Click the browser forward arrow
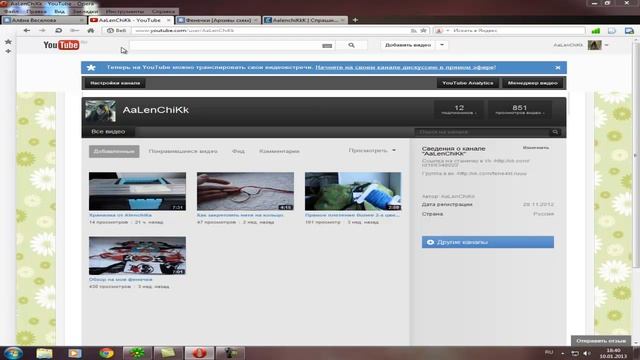The width and height of the screenshot is (640, 360). [x=42, y=31]
